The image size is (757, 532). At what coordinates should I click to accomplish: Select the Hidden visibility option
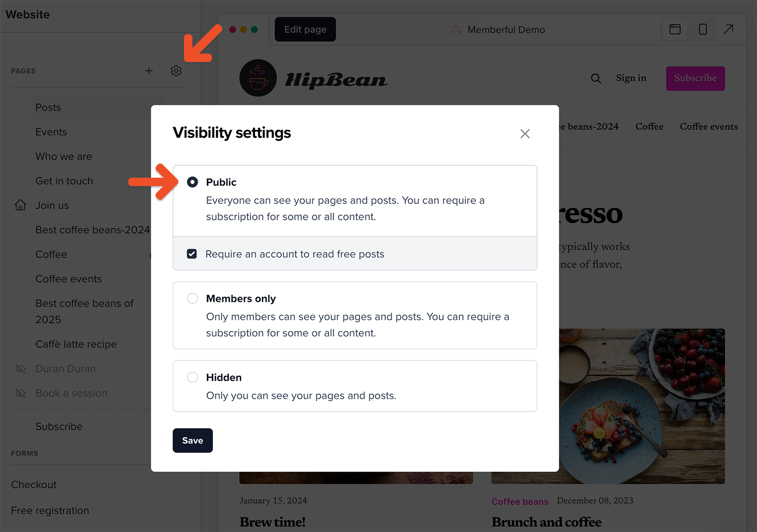(192, 377)
